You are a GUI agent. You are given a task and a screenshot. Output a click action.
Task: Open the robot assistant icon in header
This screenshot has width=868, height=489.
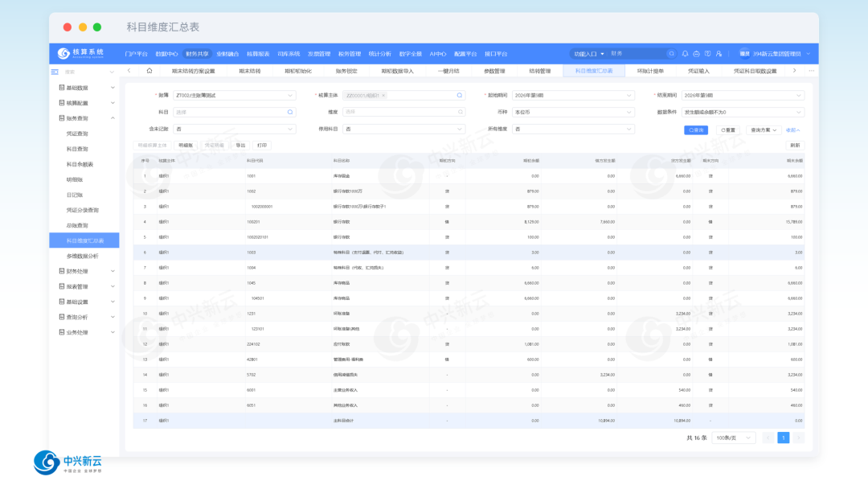click(696, 54)
